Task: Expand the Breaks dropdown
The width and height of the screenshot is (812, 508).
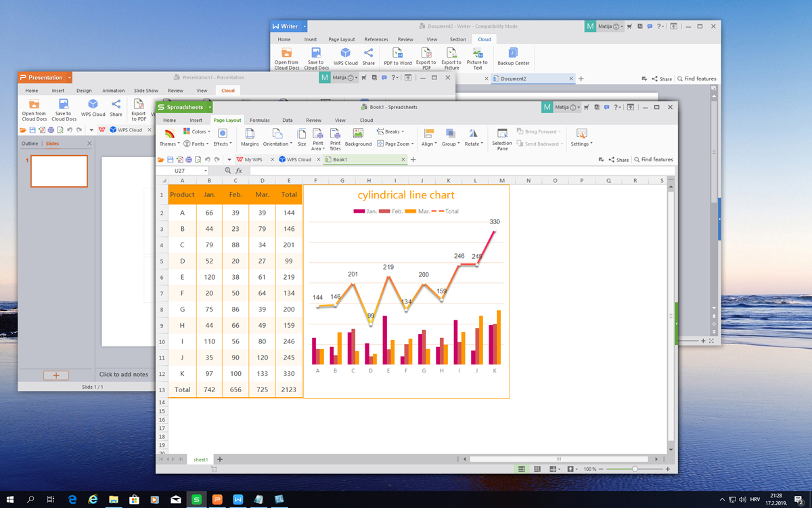Action: tap(390, 132)
